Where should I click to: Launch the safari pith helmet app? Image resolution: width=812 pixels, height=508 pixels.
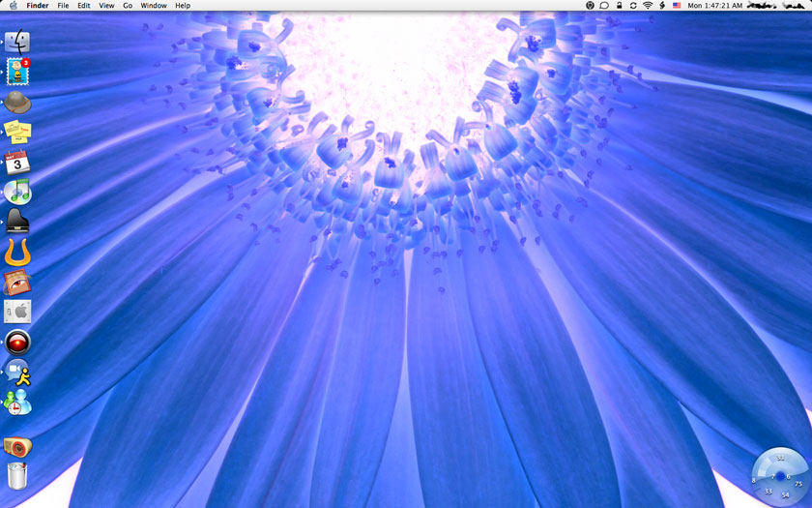coord(17,103)
